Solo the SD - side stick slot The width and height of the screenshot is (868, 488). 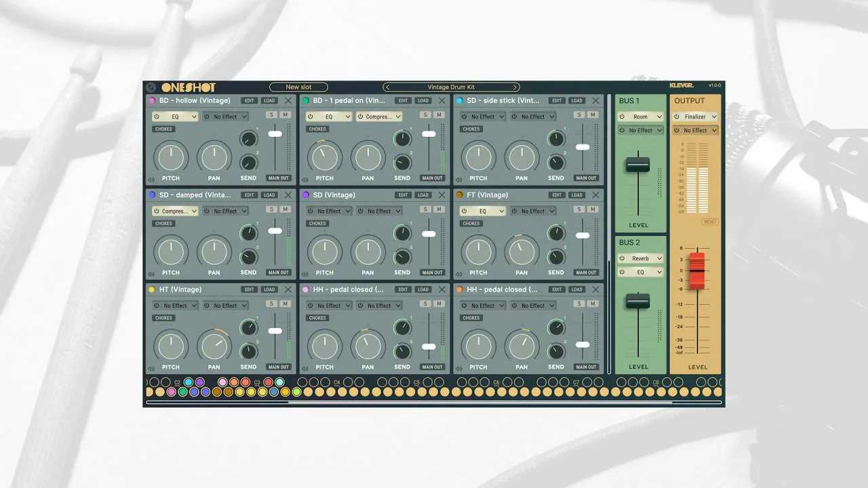(580, 115)
